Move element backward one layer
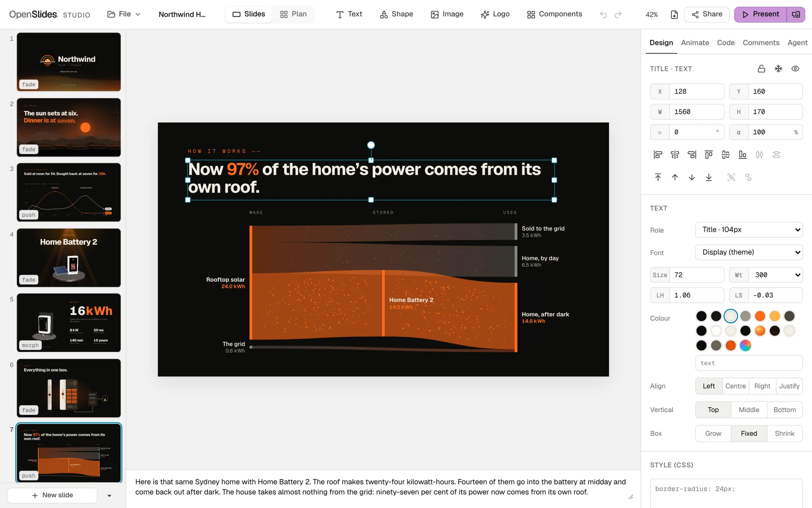Screen dimensions: 812x508 692,177
